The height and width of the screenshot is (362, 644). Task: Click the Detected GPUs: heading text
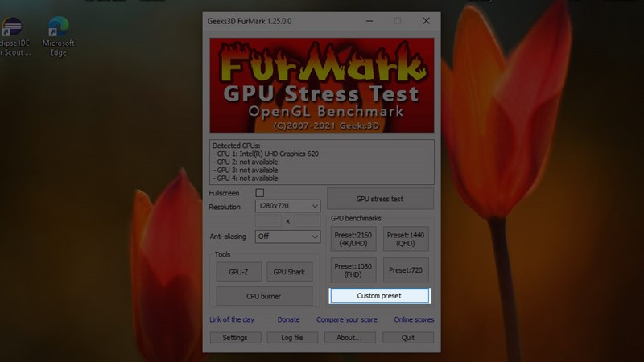click(x=236, y=146)
